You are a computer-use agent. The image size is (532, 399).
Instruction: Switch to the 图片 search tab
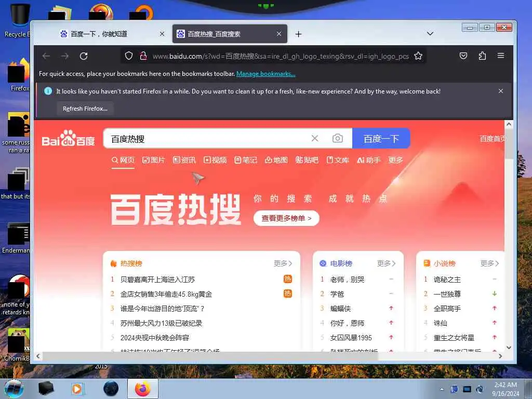coord(153,160)
